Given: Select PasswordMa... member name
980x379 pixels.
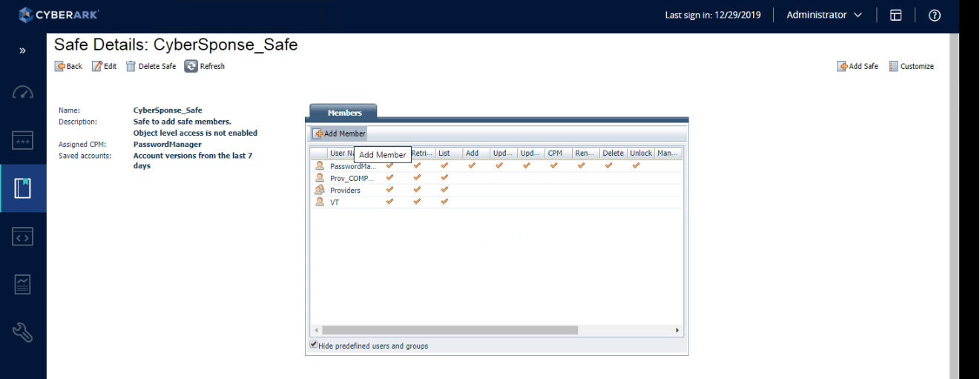Looking at the screenshot, I should pyautogui.click(x=353, y=167).
